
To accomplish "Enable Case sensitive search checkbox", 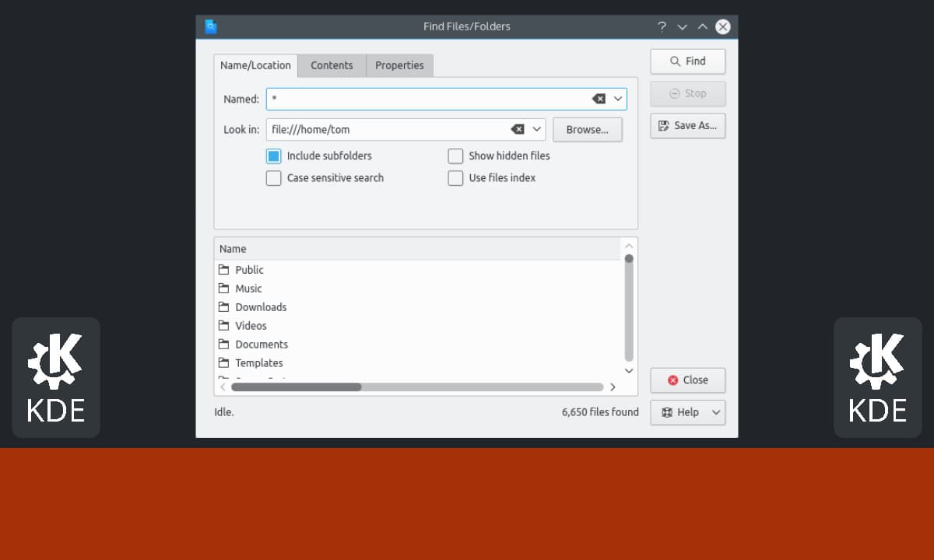I will pos(274,178).
